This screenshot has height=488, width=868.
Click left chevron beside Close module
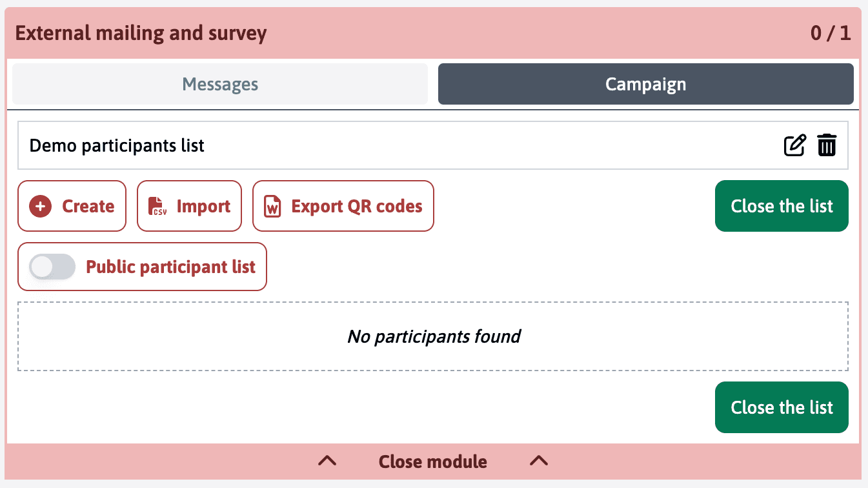tap(328, 461)
